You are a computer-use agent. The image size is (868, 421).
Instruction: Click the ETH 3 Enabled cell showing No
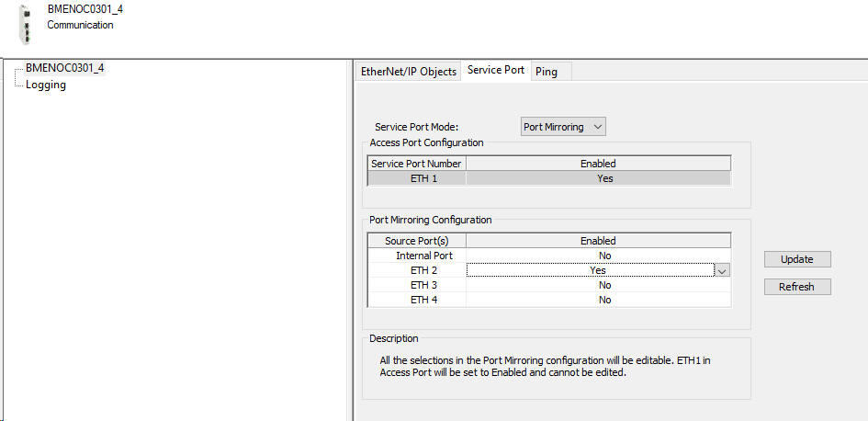pyautogui.click(x=598, y=285)
